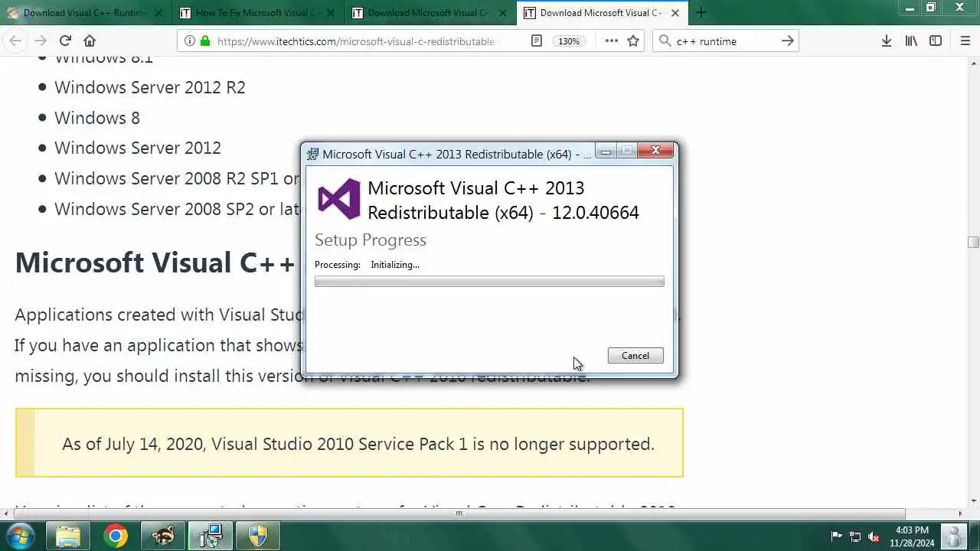Click the 'Processing: Initializing...' status text
980x551 pixels.
pos(367,265)
